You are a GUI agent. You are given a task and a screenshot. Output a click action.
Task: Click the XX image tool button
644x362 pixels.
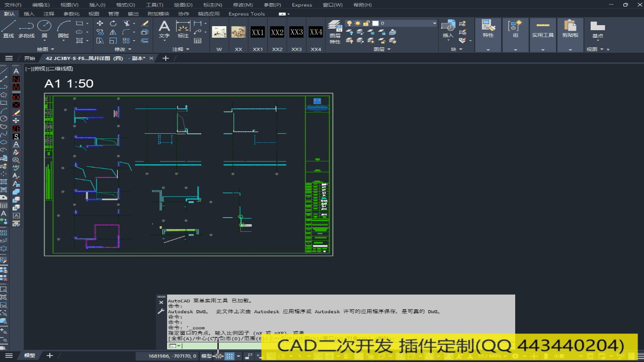(x=238, y=32)
